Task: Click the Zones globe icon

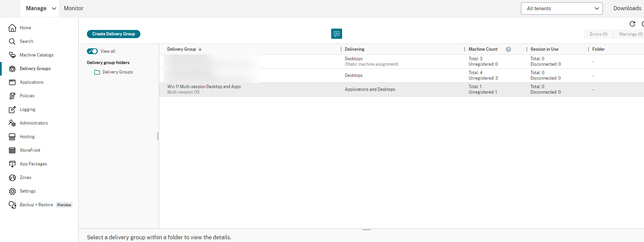Action: [x=12, y=178]
